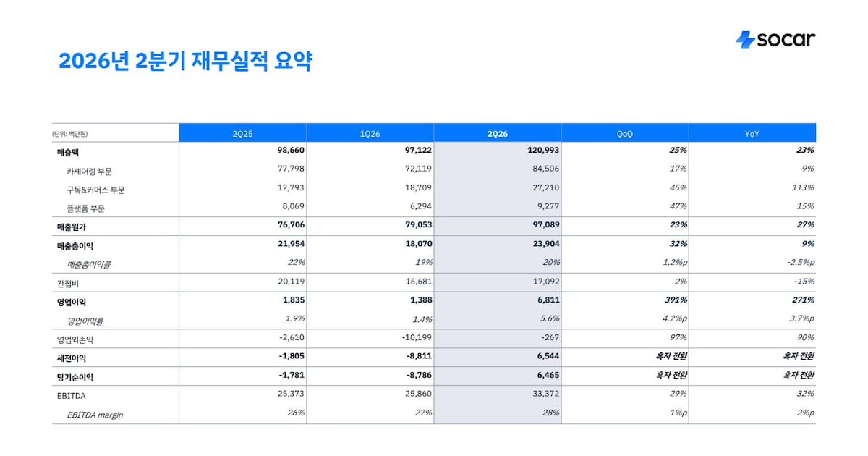
Task: Click the 매출액 row label
Action: 71,151
